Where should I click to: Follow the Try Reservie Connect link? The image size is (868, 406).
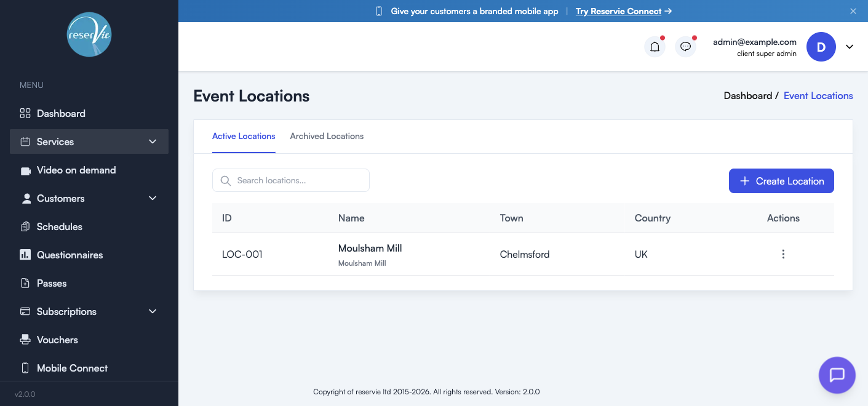624,11
